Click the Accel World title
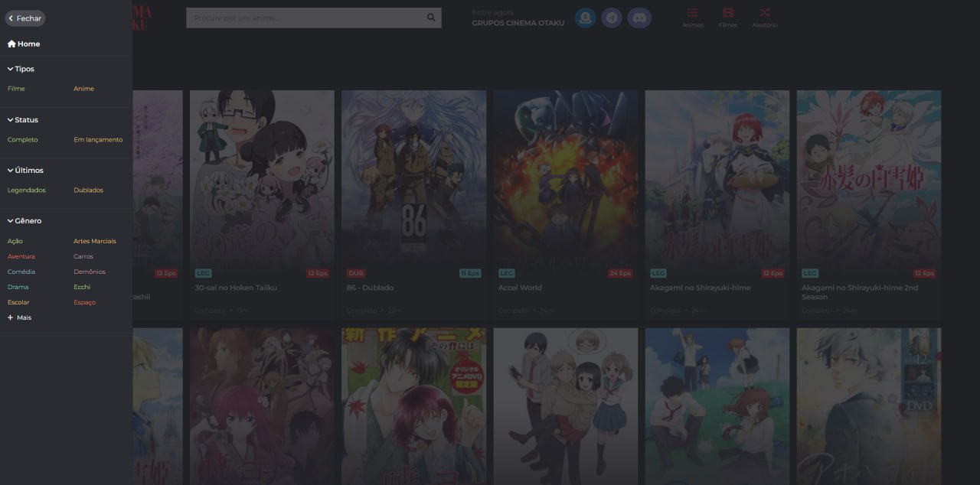 click(x=520, y=288)
